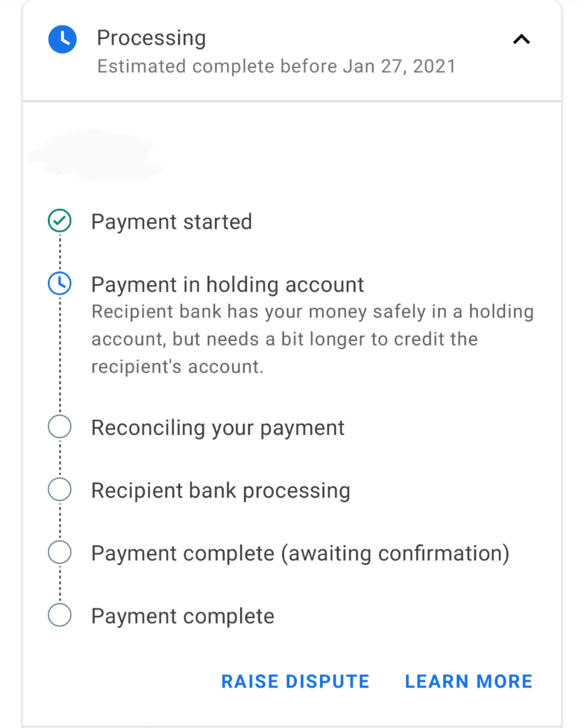584x728 pixels.
Task: Select the Processing header title
Action: point(151,38)
